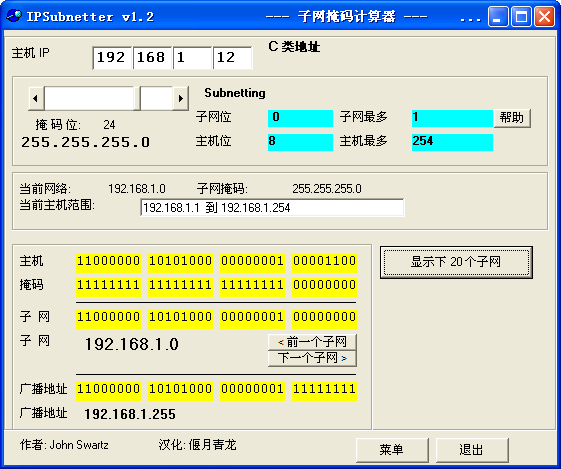Click the IPSubnetter globe icon in title bar
The width and height of the screenshot is (561, 469).
[14, 16]
